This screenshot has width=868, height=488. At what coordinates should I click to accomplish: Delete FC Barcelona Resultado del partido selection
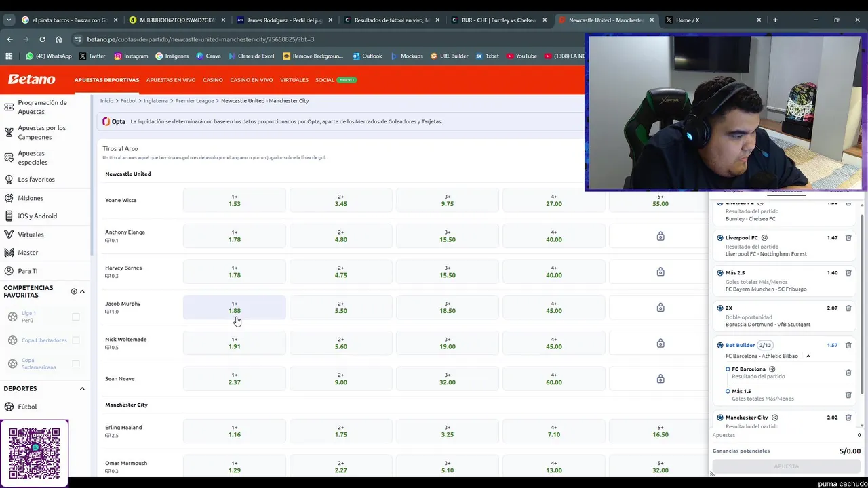point(848,373)
